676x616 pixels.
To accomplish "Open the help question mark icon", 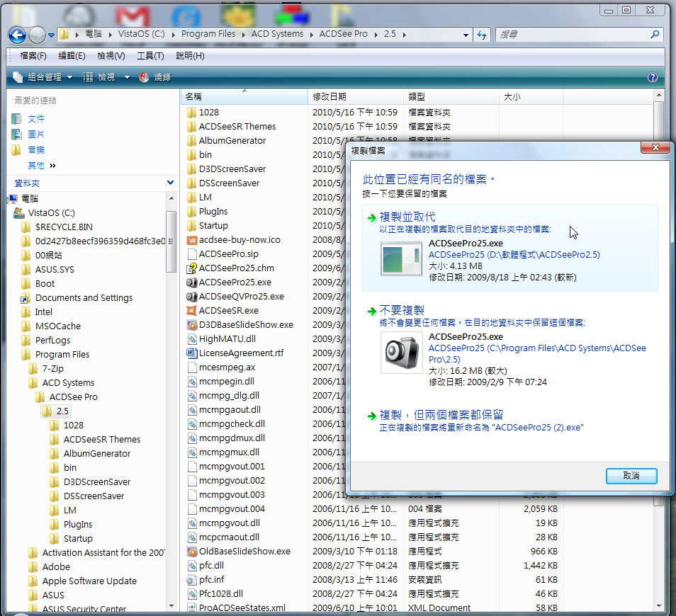I will click(653, 77).
